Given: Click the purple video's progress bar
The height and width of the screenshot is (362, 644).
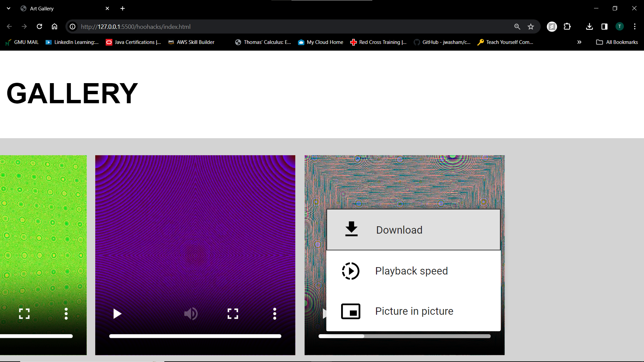Looking at the screenshot, I should click(195, 336).
